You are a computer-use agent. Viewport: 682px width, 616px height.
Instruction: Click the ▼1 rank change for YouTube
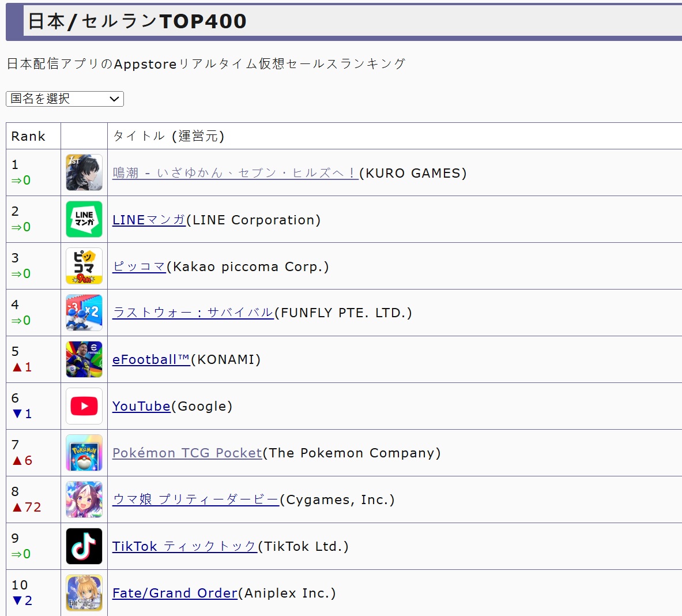[x=22, y=414]
